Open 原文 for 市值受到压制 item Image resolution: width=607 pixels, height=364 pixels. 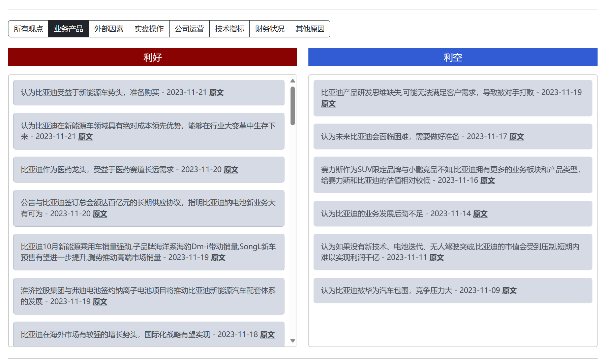pos(436,258)
